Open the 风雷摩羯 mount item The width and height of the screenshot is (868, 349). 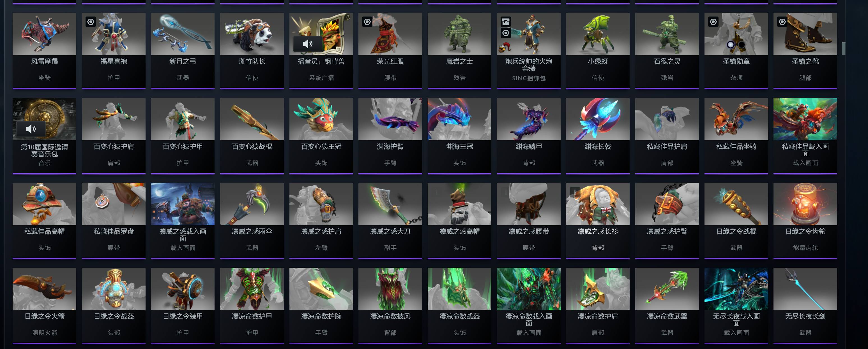click(x=45, y=50)
